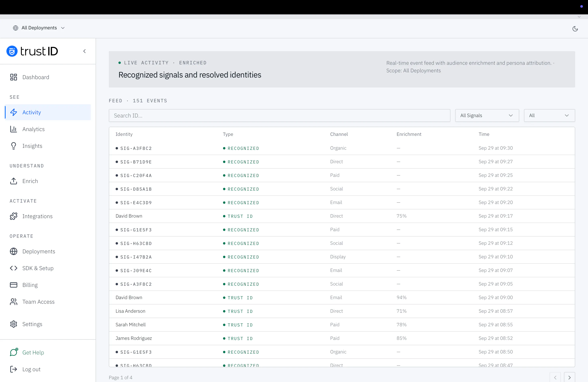Viewport: 588px width, 382px height.
Task: Open the All Signals filter dropdown
Action: tap(487, 115)
